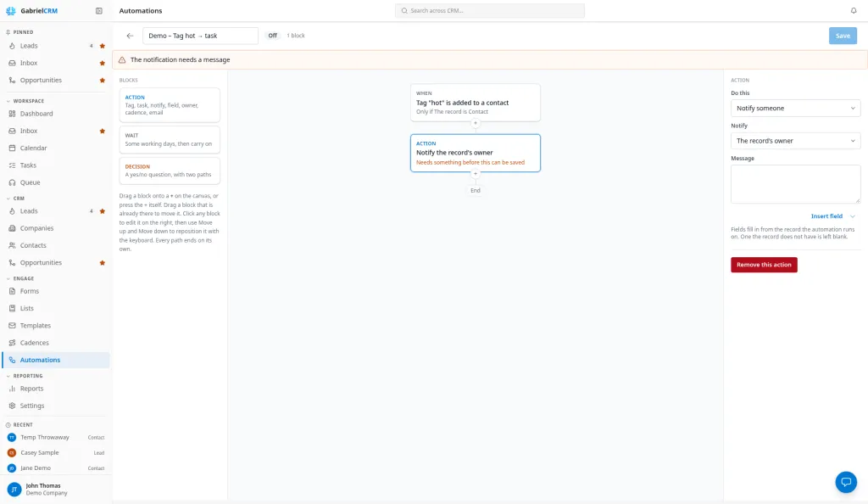
Task: Edit the automation name field
Action: coord(200,36)
